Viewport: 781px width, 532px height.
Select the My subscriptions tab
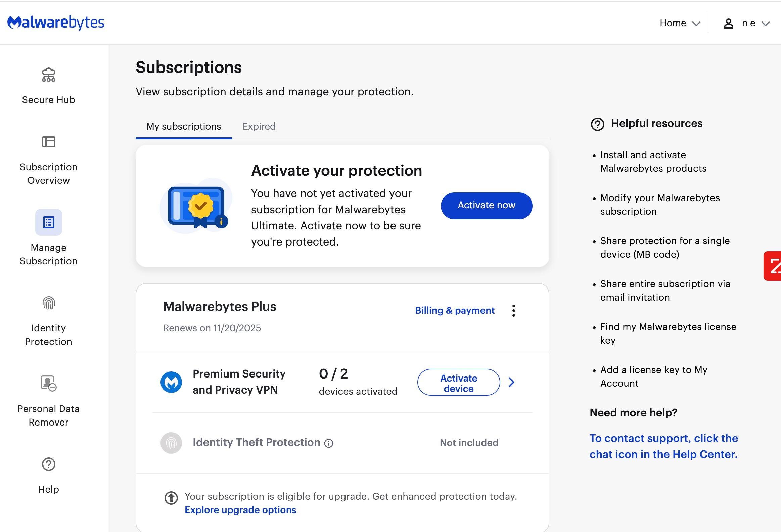(x=183, y=126)
